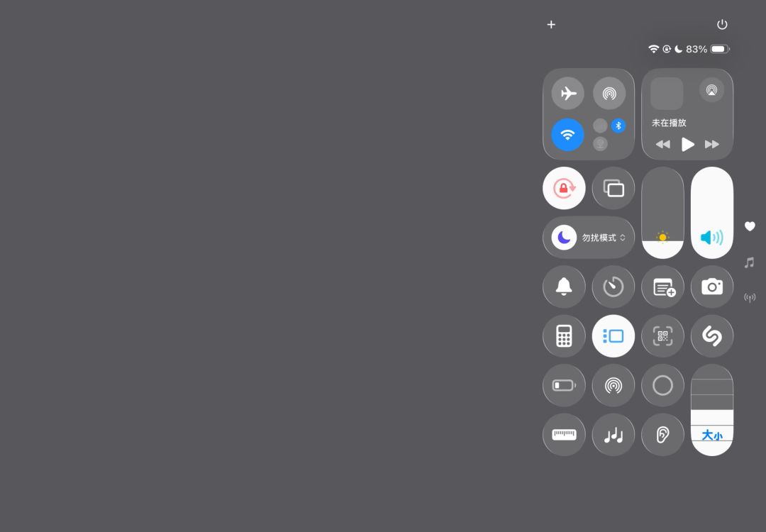This screenshot has width=766, height=532.
Task: Tap the 大小 text size slider
Action: (712, 410)
